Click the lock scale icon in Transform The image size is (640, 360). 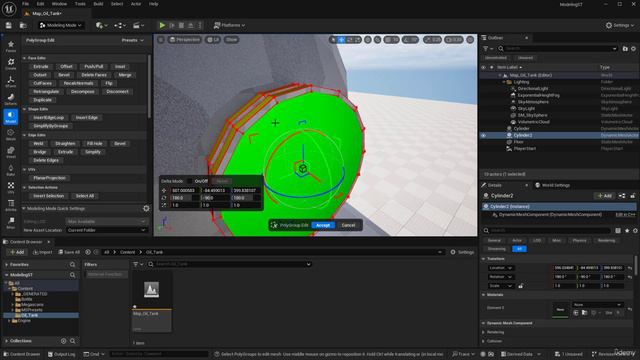tap(521, 286)
